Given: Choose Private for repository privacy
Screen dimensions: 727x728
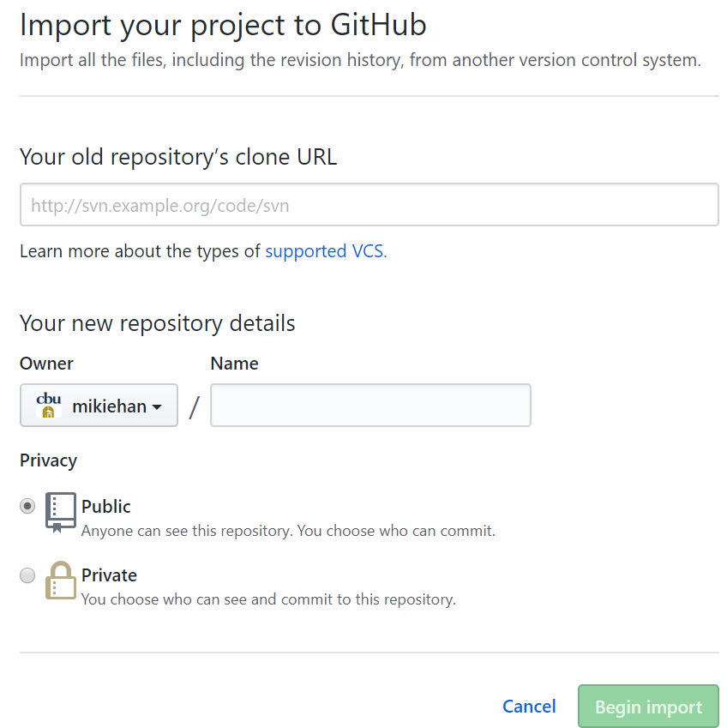Looking at the screenshot, I should click(x=27, y=575).
